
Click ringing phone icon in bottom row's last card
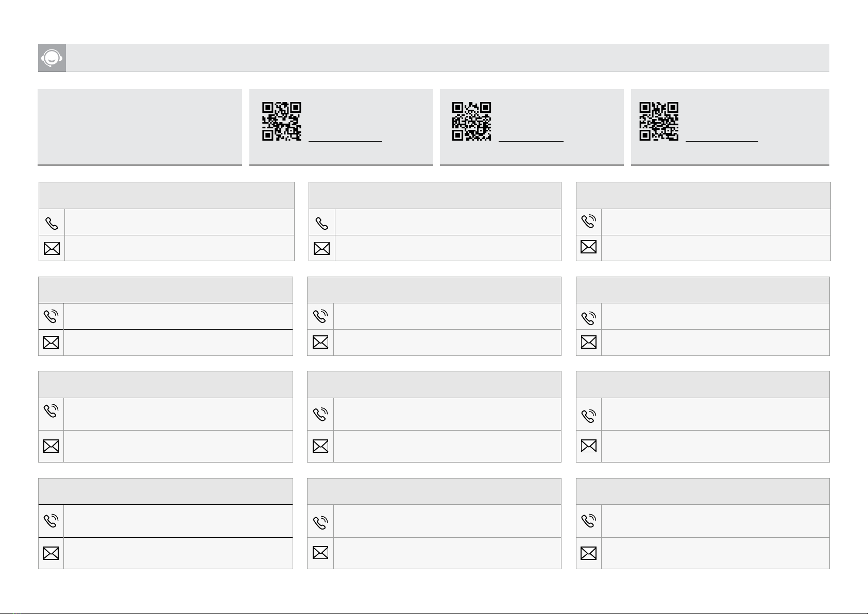[589, 520]
